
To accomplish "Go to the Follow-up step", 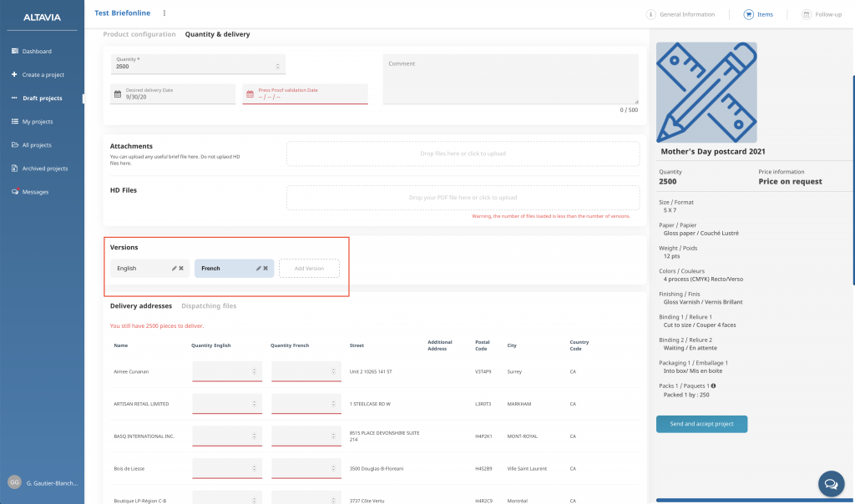I will tap(822, 14).
